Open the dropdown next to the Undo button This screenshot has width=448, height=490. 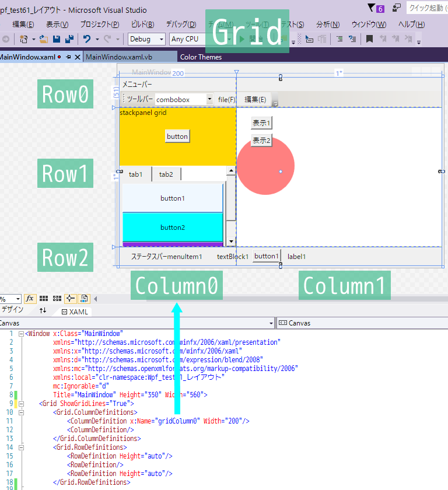(x=97, y=40)
